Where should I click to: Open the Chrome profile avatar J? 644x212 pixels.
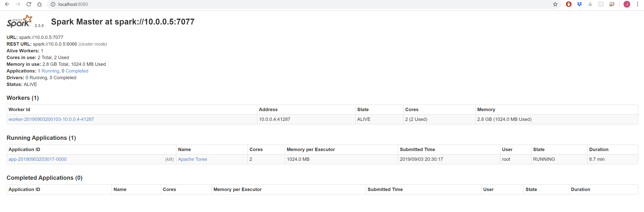627,4
